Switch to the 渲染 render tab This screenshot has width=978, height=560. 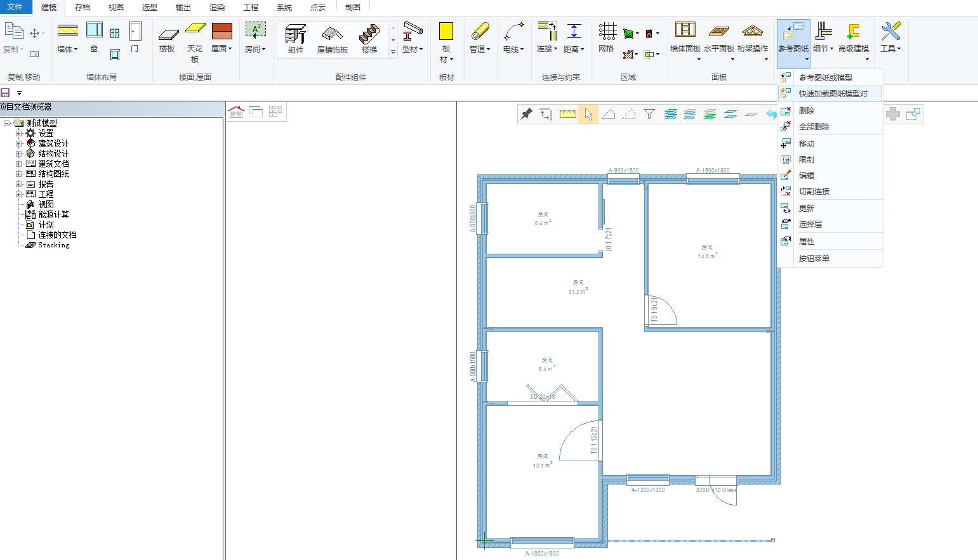tap(217, 8)
